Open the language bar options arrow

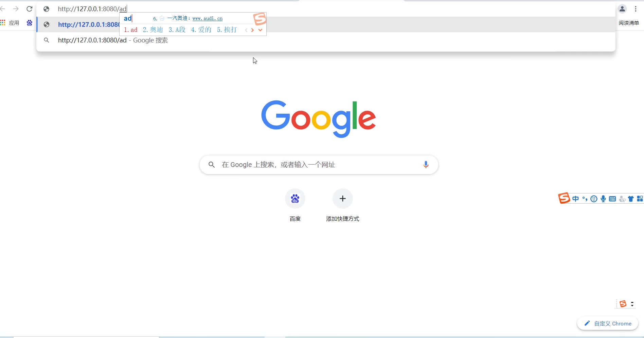[x=632, y=304]
